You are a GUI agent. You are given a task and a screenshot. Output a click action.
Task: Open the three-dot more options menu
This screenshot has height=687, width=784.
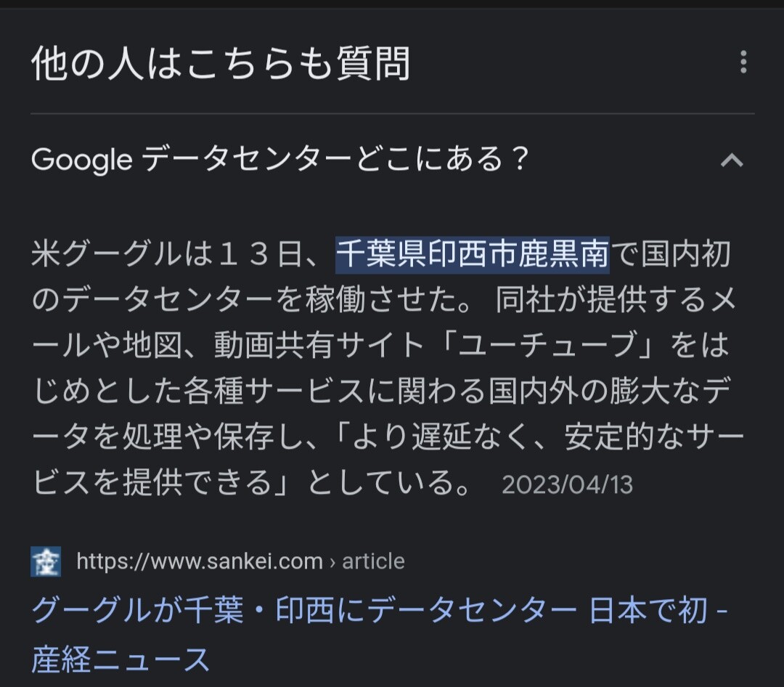point(743,62)
